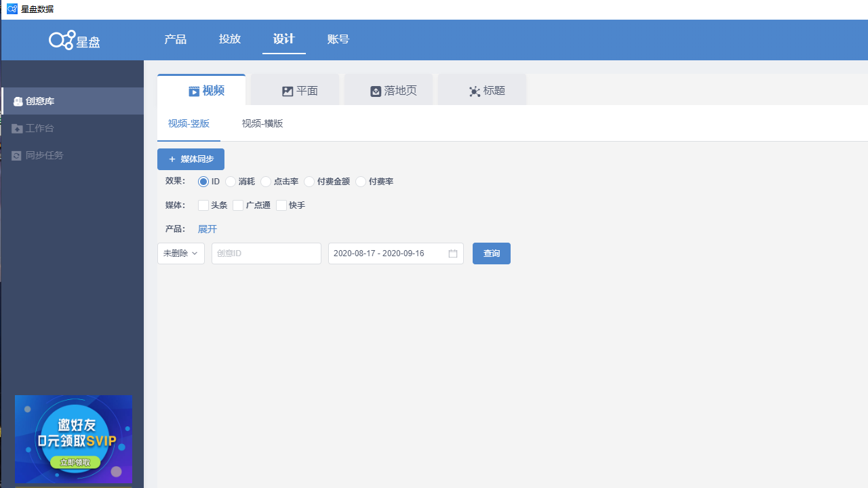Open 工作台 from the sidebar icon
This screenshot has height=488, width=868.
tap(16, 128)
